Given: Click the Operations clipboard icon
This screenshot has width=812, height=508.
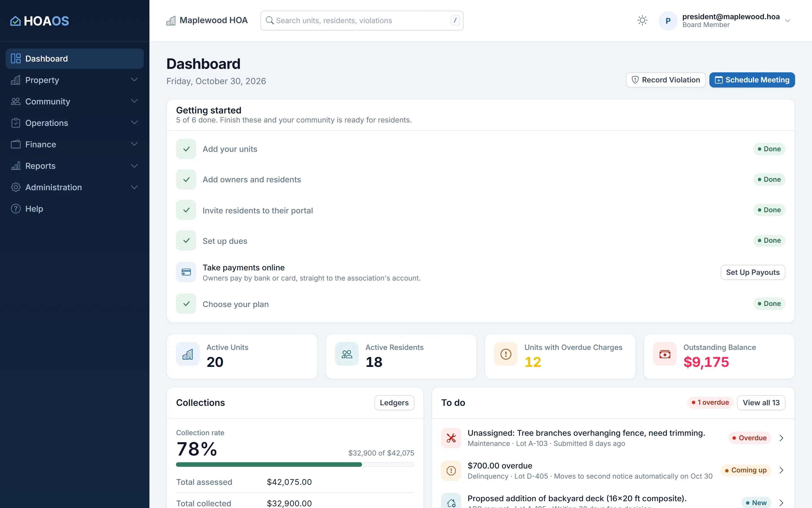Looking at the screenshot, I should [16, 123].
